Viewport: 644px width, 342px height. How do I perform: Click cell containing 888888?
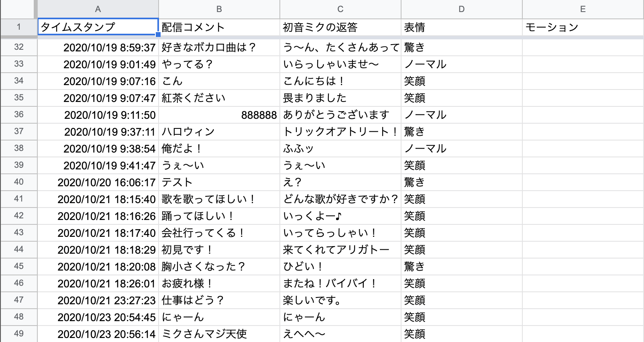click(219, 115)
